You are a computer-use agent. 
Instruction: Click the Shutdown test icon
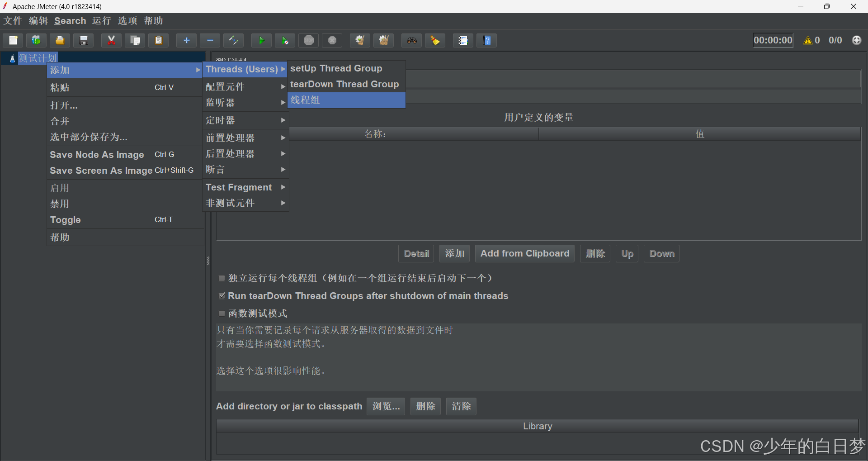(x=332, y=40)
